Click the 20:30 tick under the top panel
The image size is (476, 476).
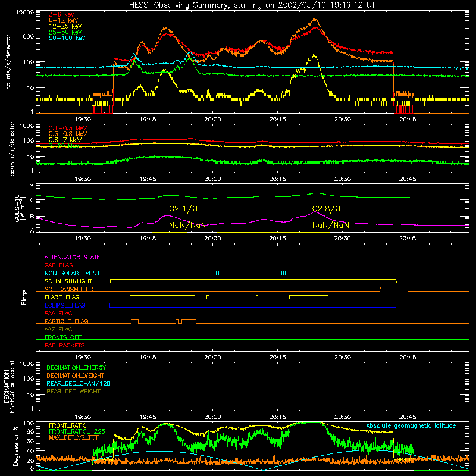point(343,120)
